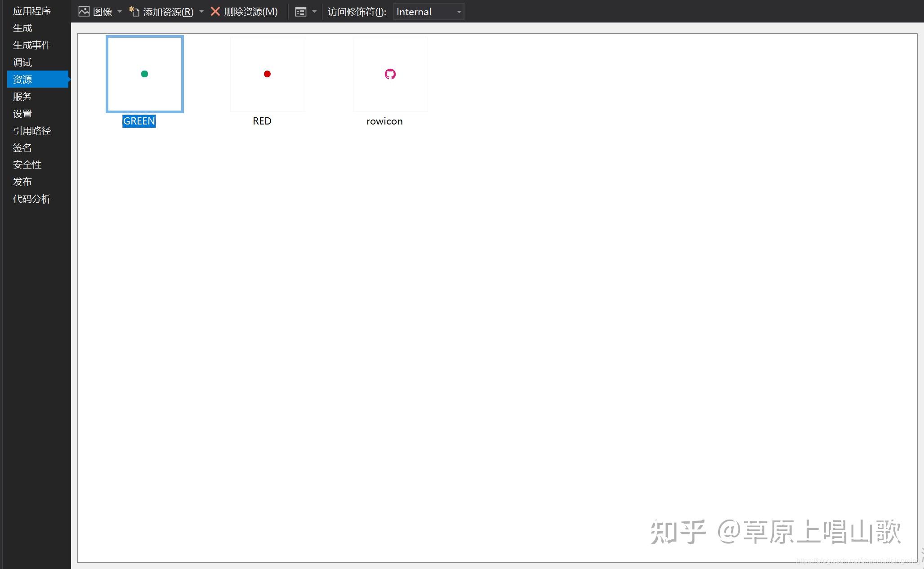Open the 资源 sidebar section
The height and width of the screenshot is (569, 924).
23,79
